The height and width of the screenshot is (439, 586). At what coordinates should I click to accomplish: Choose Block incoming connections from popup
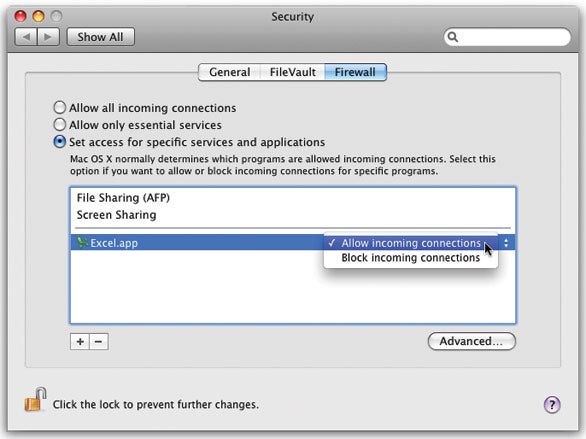[411, 258]
